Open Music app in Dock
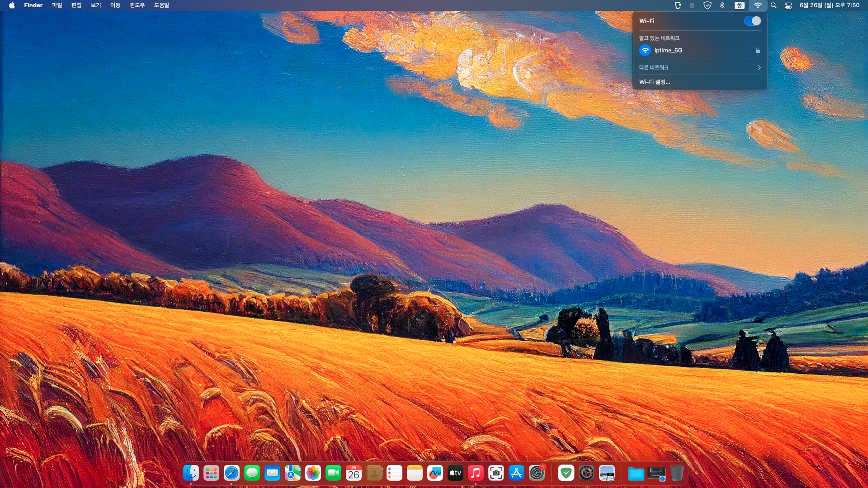Screen dimensions: 868x488 coord(476,473)
